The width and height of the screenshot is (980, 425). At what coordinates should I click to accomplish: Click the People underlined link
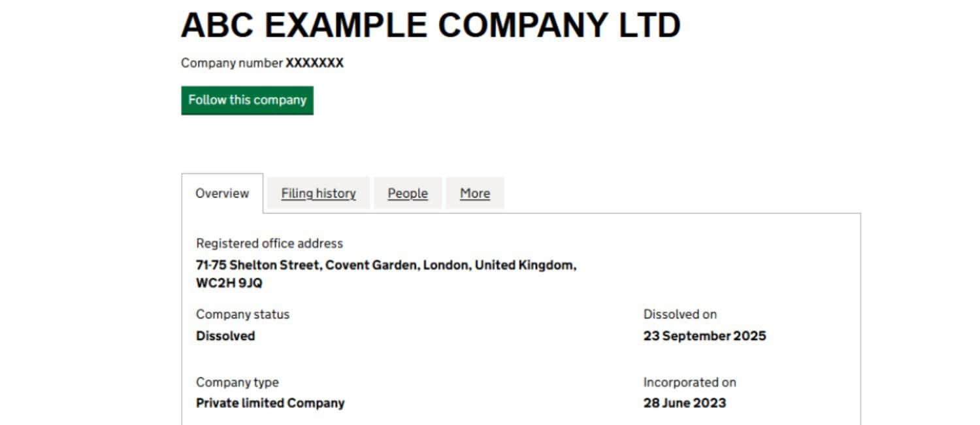coord(408,193)
